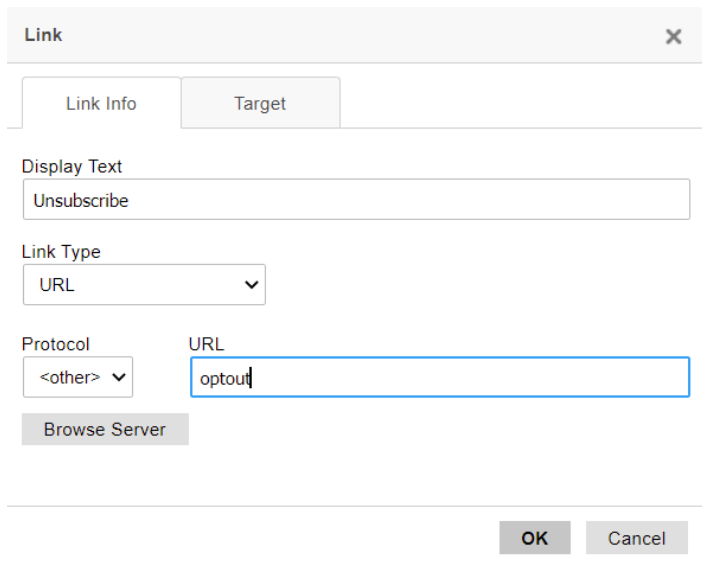Click the chevron arrow on Protocol select
The width and height of the screenshot is (715, 571).
coord(119,377)
